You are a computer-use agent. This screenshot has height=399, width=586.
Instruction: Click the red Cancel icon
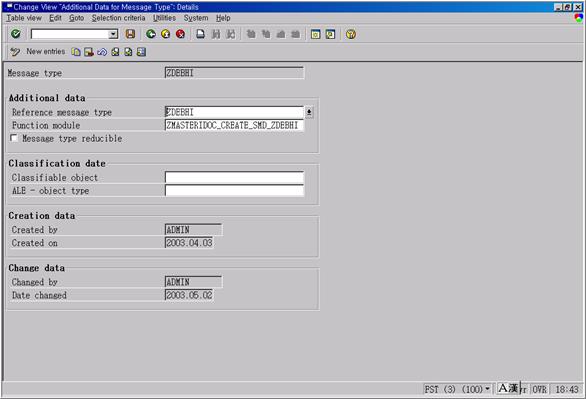click(181, 34)
